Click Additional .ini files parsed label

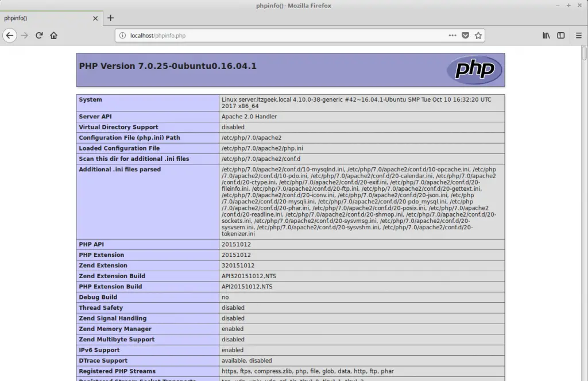(119, 170)
